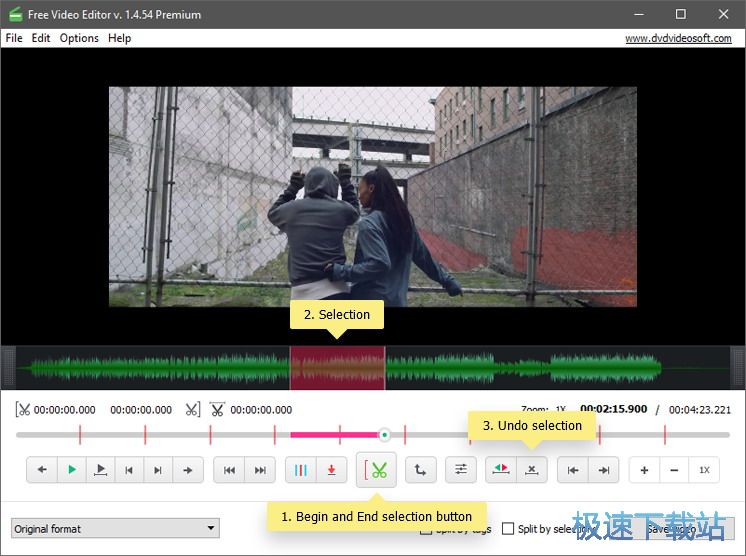Open the Original format dropdown
Image resolution: width=746 pixels, height=556 pixels.
coord(115,528)
